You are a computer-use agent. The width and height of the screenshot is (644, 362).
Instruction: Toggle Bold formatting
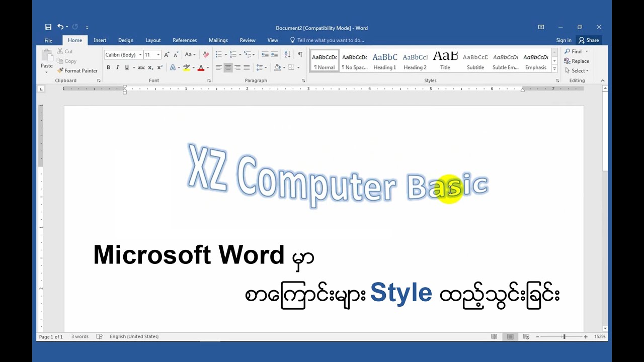(x=108, y=68)
